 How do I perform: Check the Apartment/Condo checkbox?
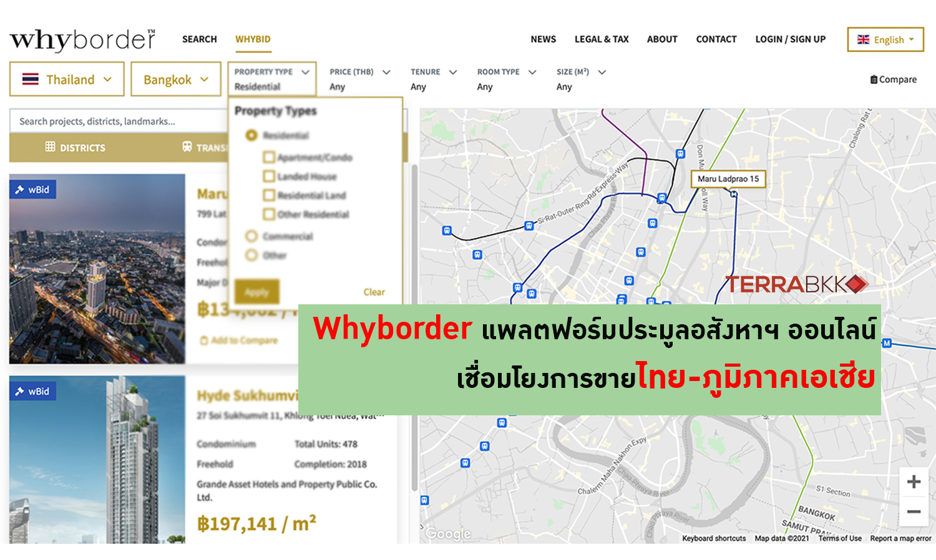click(269, 157)
